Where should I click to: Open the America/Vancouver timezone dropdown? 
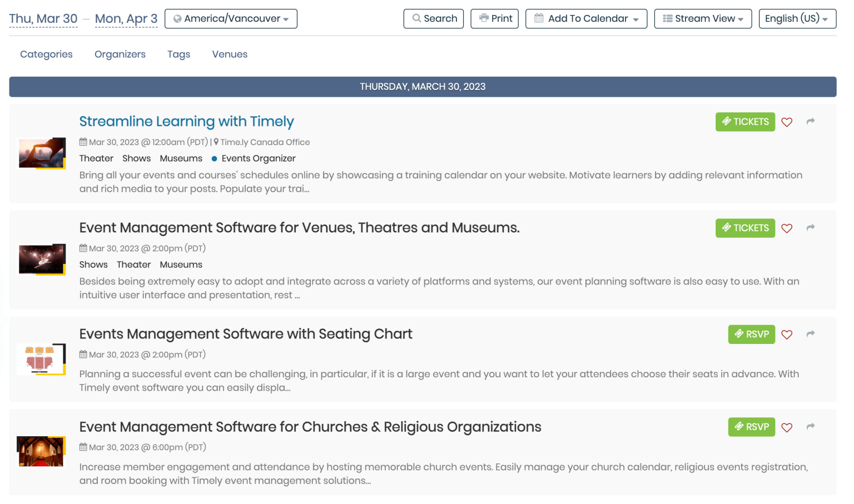pos(231,19)
